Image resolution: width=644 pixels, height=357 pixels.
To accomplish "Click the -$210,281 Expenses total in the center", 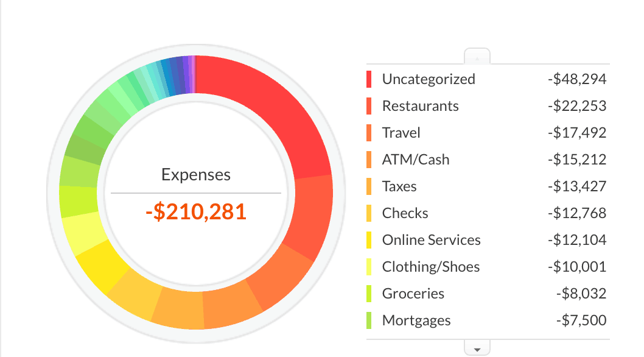I will pos(195,211).
